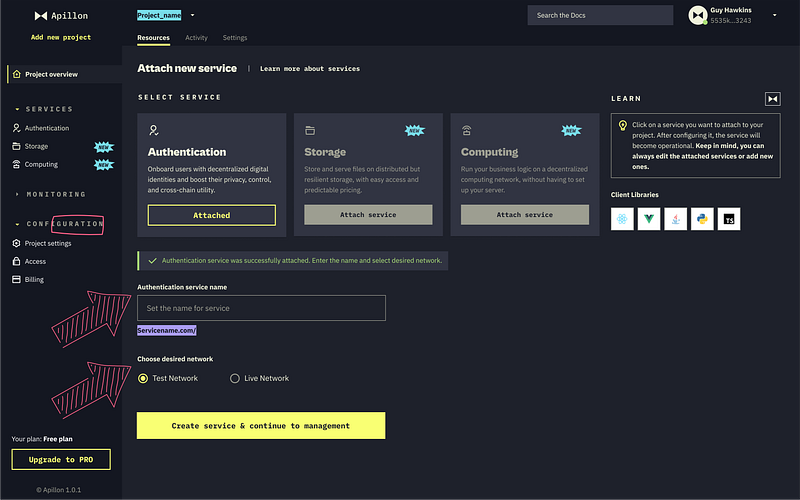
Task: Focus the Authentication service name input field
Action: tap(261, 308)
